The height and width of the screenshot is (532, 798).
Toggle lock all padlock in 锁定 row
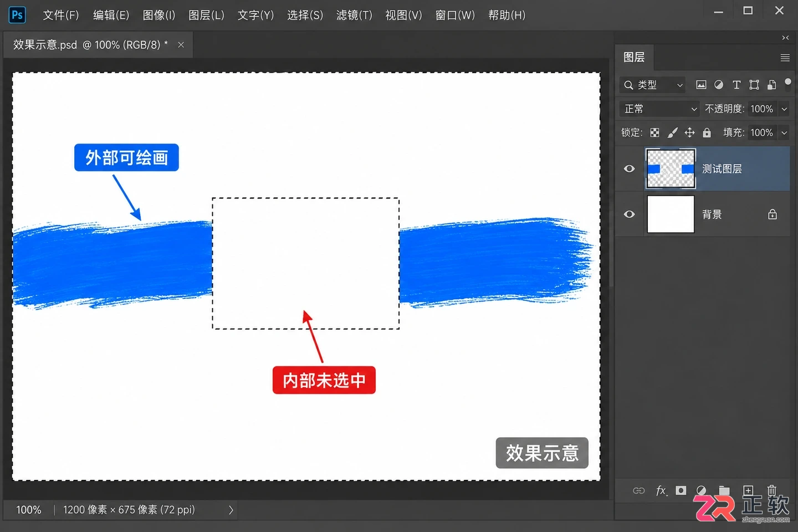[707, 132]
